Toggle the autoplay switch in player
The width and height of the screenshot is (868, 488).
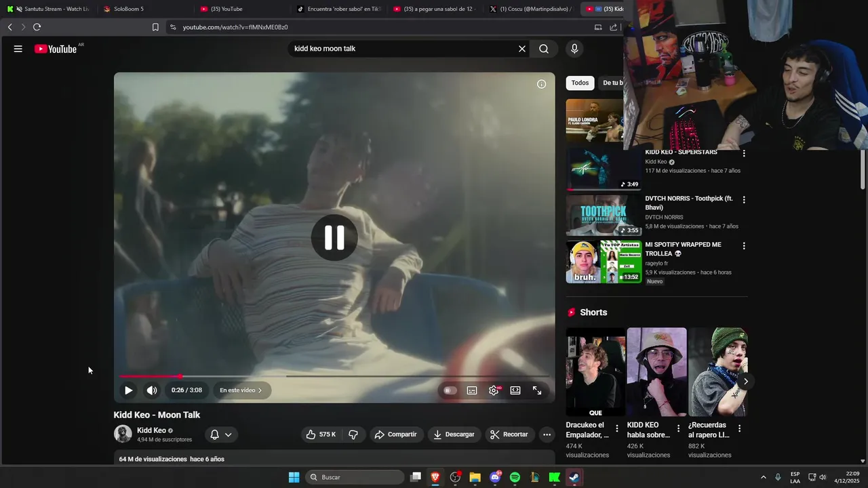point(450,390)
